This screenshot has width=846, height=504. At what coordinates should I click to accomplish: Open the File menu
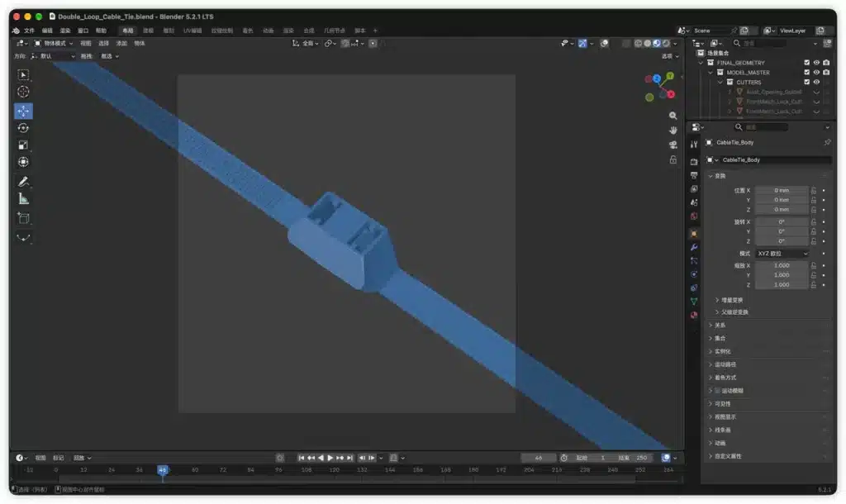tap(29, 31)
